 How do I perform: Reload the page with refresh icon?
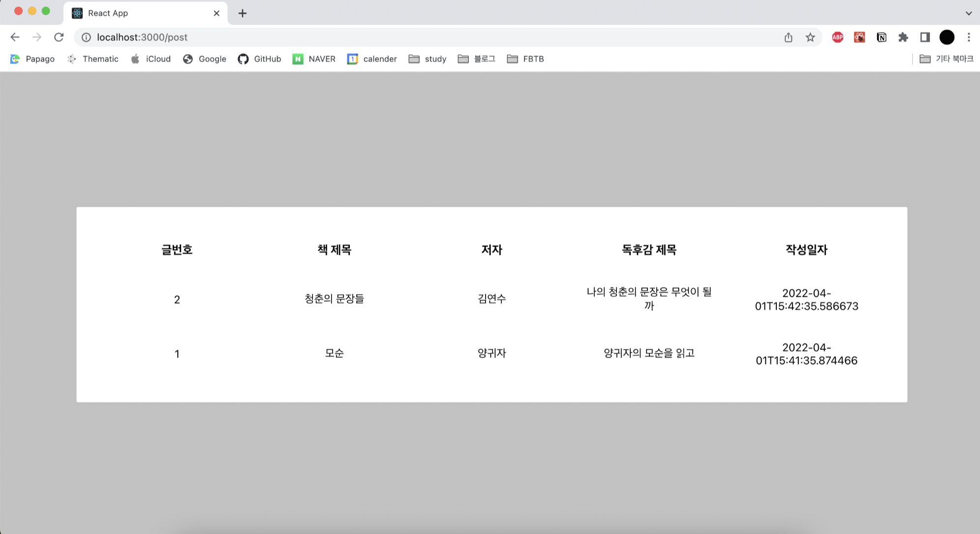click(59, 37)
